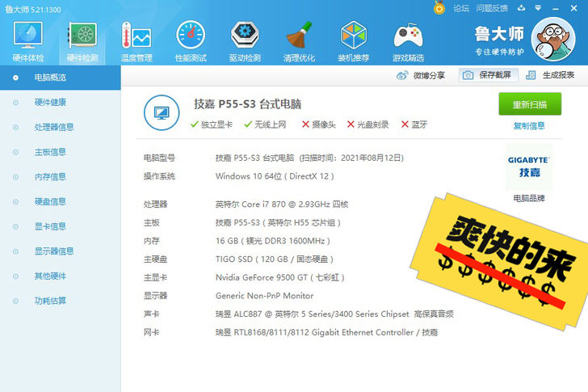Click the Weibo icon beside 微博分享
This screenshot has height=392, width=588.
click(402, 75)
